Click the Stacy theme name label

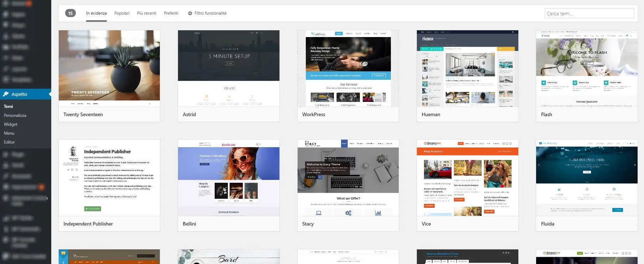(x=308, y=224)
